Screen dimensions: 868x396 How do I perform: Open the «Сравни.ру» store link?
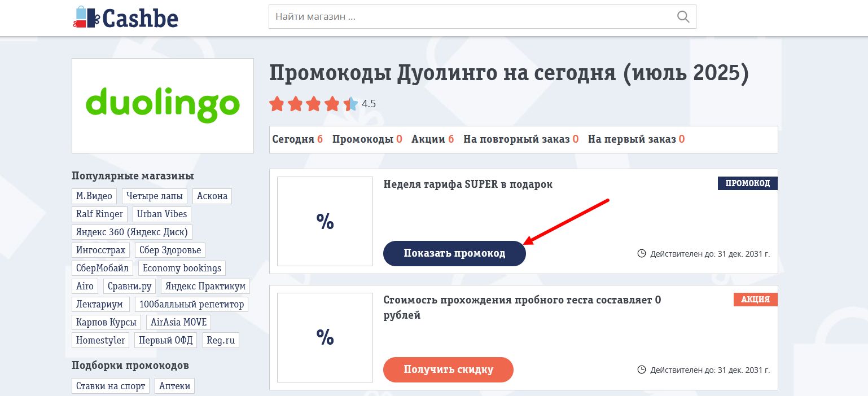(130, 287)
